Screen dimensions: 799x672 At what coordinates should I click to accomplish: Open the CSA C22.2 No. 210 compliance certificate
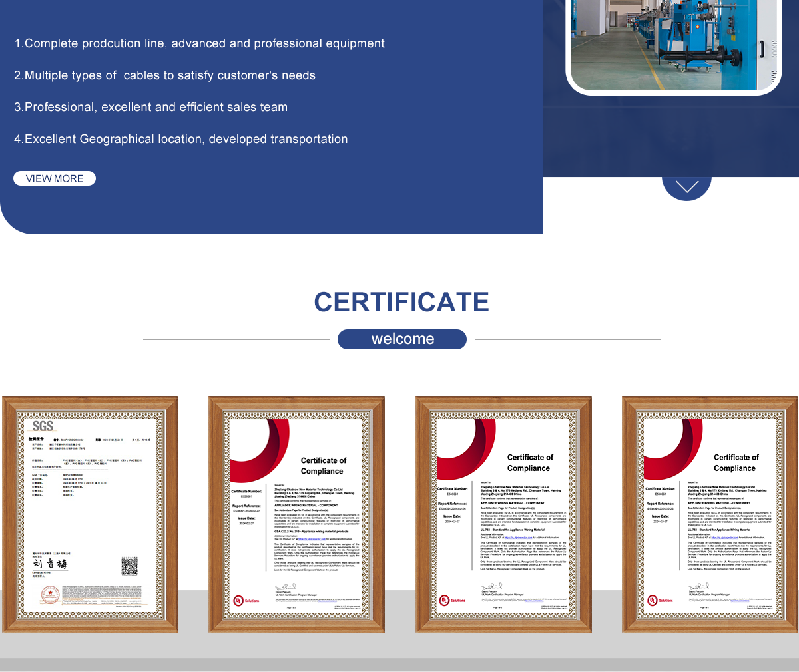297,514
